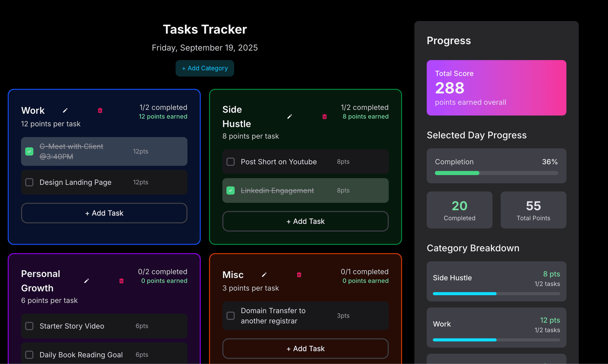This screenshot has height=364, width=608.
Task: Delete the Side Hustle category
Action: pyautogui.click(x=325, y=117)
